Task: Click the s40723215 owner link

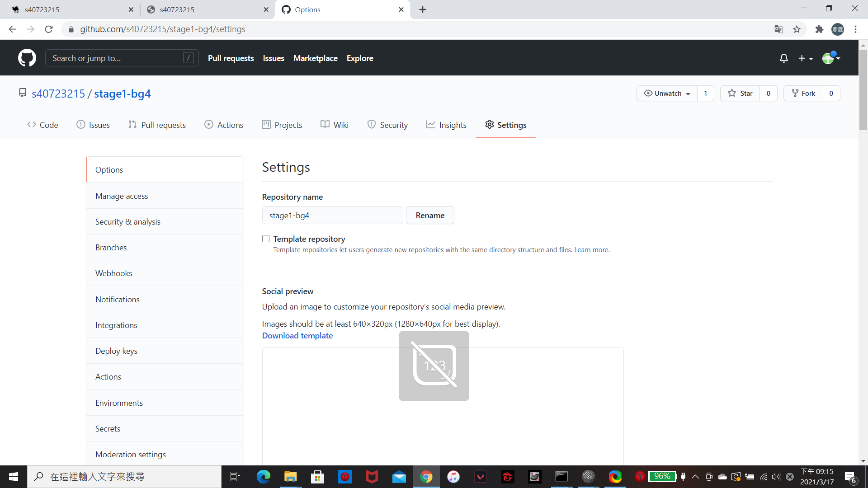Action: click(x=58, y=94)
